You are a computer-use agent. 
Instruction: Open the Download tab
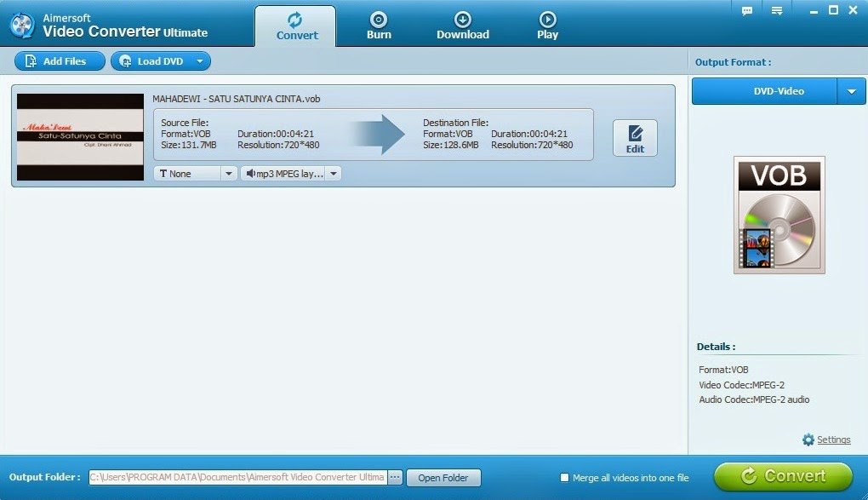[x=463, y=26]
